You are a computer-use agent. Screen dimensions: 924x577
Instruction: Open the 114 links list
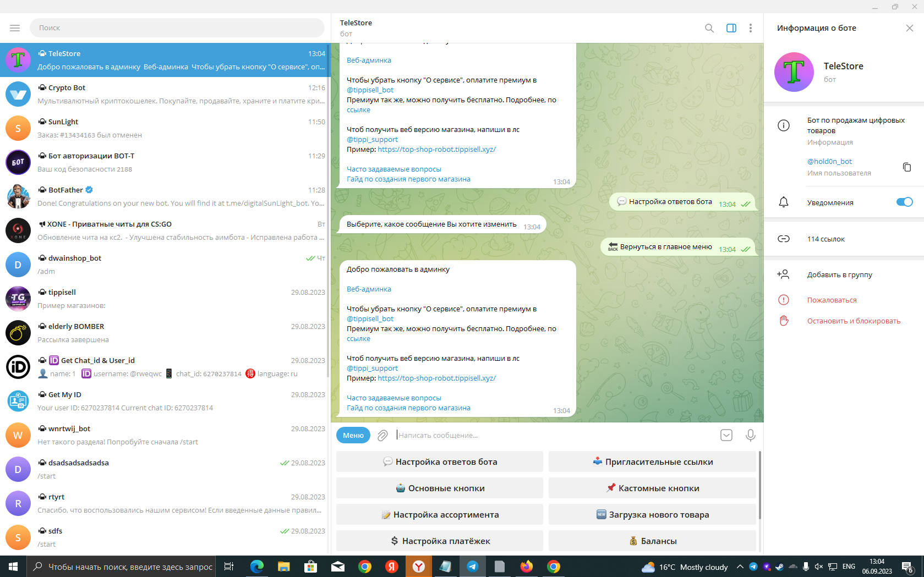coord(844,239)
